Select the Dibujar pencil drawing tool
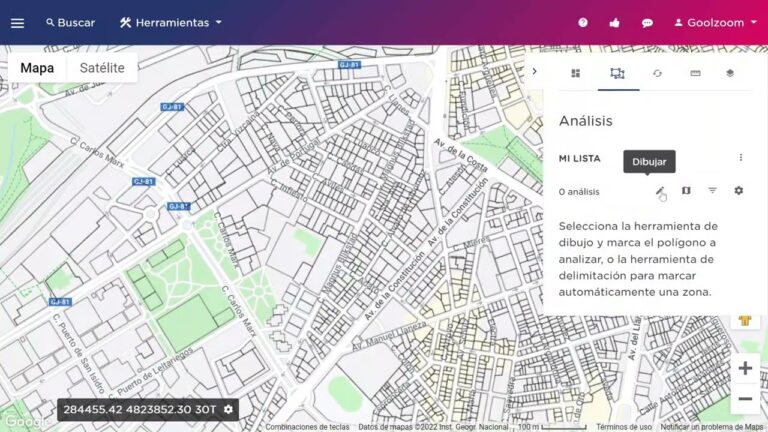Screen dimensions: 768x432 [x=660, y=191]
